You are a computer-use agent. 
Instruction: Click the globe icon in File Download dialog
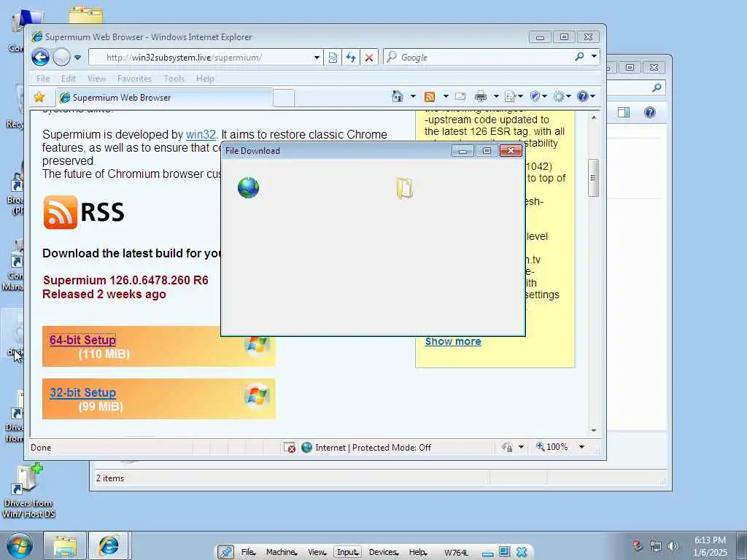[x=248, y=187]
